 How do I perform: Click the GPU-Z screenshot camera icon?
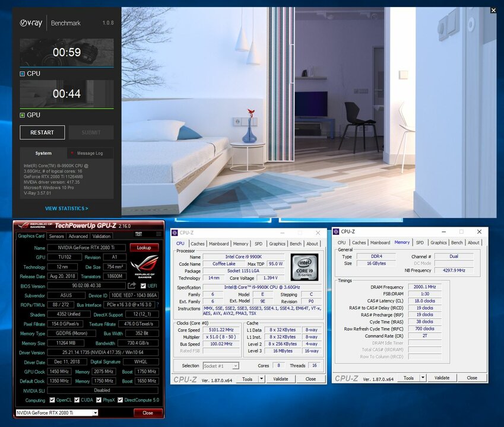[x=138, y=234]
